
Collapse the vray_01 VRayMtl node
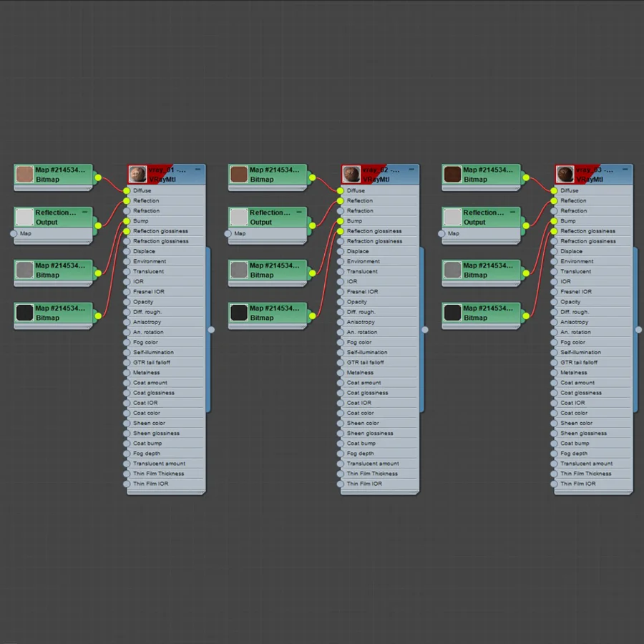(x=198, y=169)
